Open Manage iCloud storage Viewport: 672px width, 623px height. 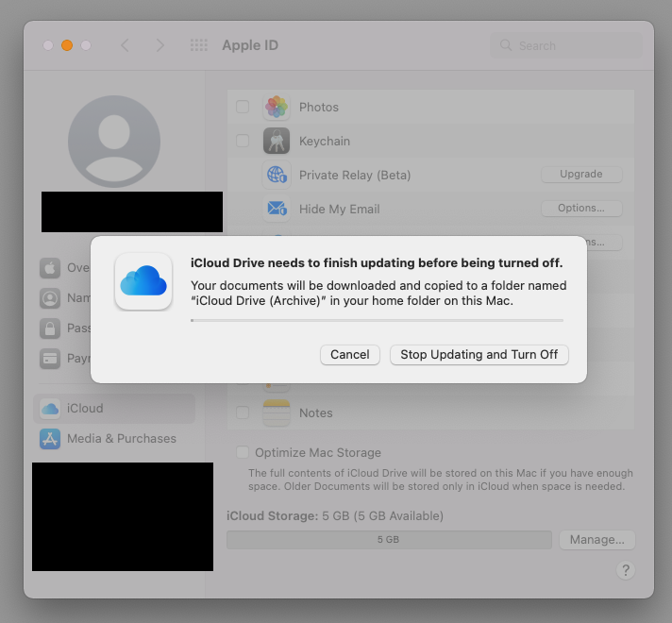[x=597, y=539]
